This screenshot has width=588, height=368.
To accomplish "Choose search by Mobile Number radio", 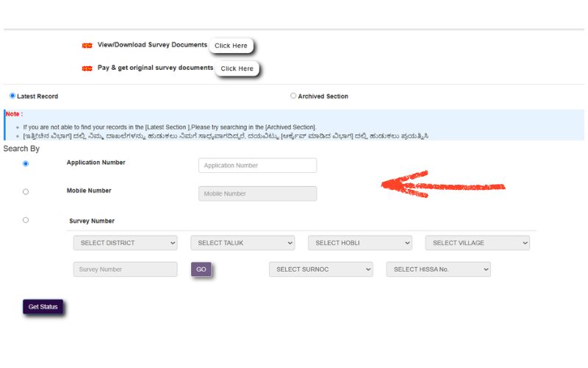I will (26, 192).
